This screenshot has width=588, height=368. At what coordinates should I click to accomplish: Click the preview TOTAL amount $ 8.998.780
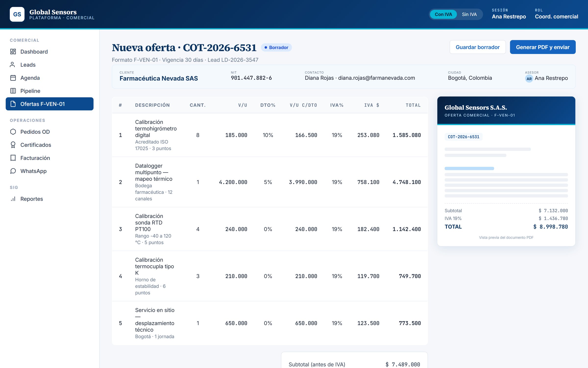pyautogui.click(x=551, y=227)
